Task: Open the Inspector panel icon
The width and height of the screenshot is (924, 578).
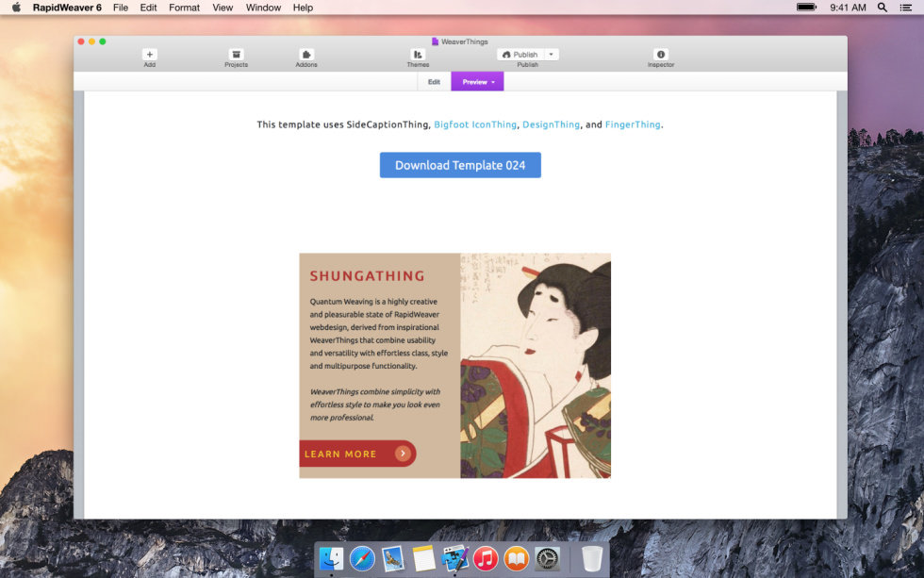Action: tap(661, 54)
